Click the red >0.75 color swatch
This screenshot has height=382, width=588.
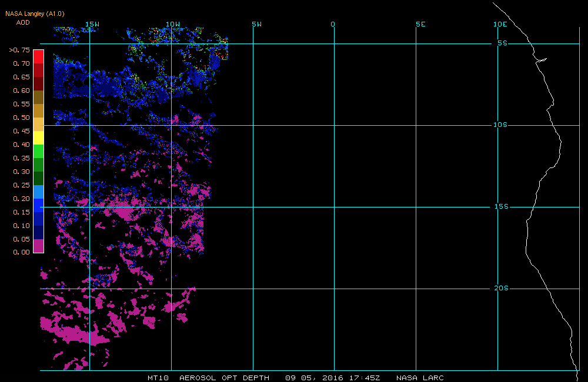[39, 56]
